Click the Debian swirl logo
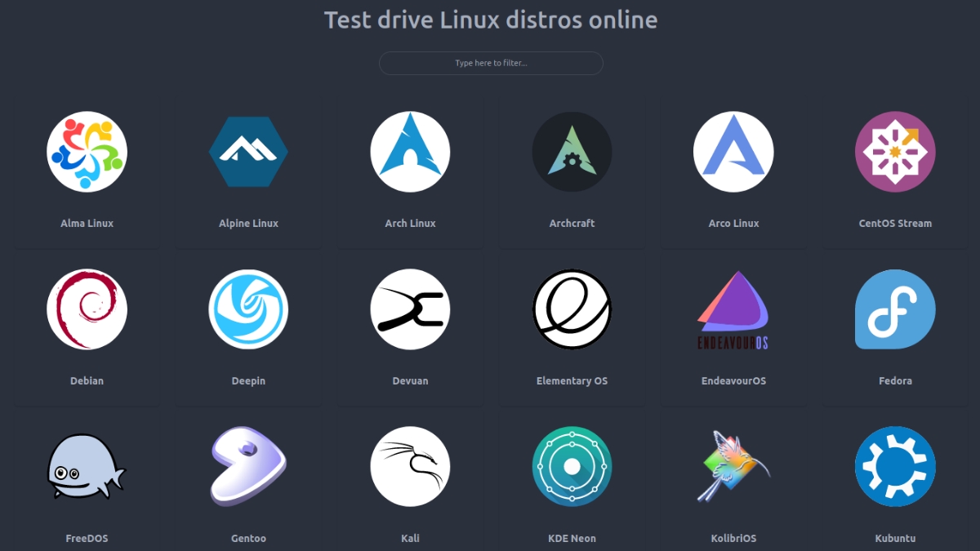 tap(87, 309)
